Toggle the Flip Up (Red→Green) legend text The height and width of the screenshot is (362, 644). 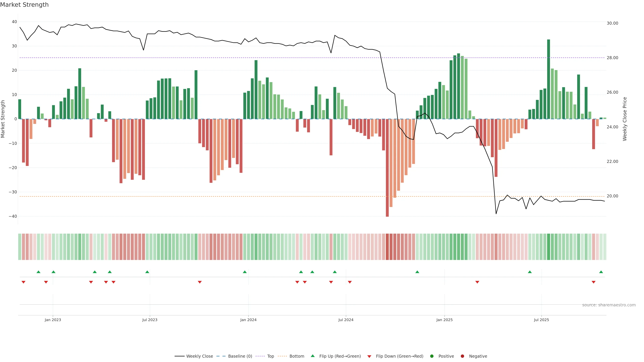coord(340,356)
